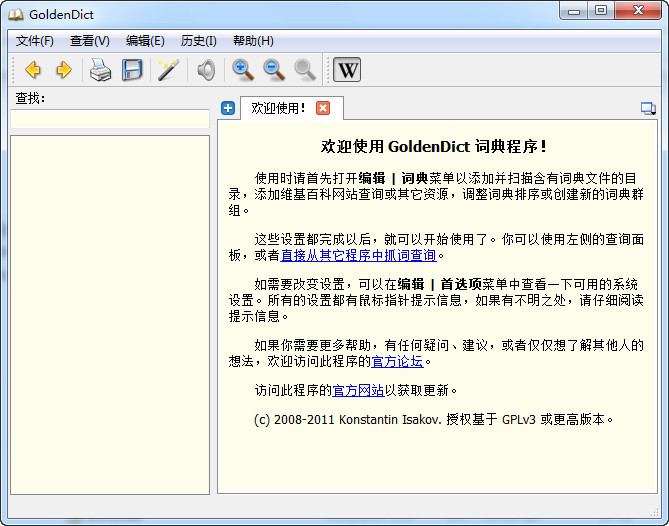Select the 欢迎使用! tab
The width and height of the screenshot is (669, 526).
click(x=278, y=108)
